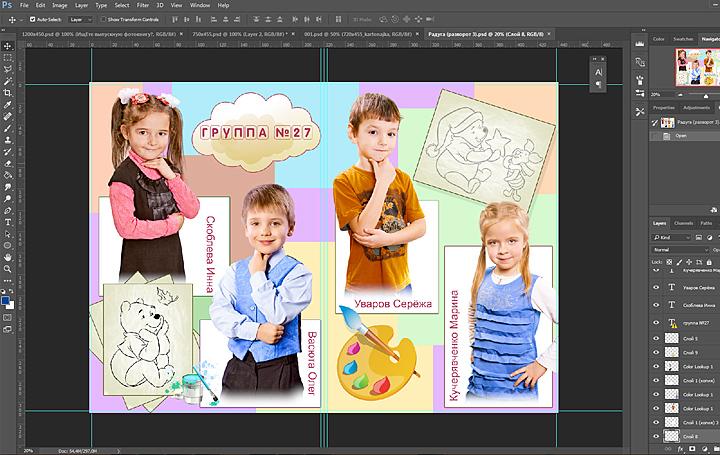Select the Eraser tool
The image size is (720, 455).
tap(7, 163)
